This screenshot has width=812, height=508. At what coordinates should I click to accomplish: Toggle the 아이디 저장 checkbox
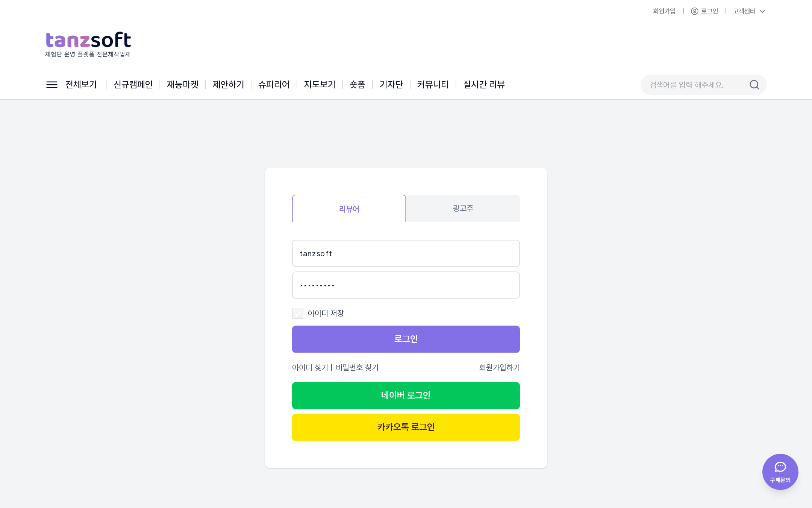tap(298, 313)
